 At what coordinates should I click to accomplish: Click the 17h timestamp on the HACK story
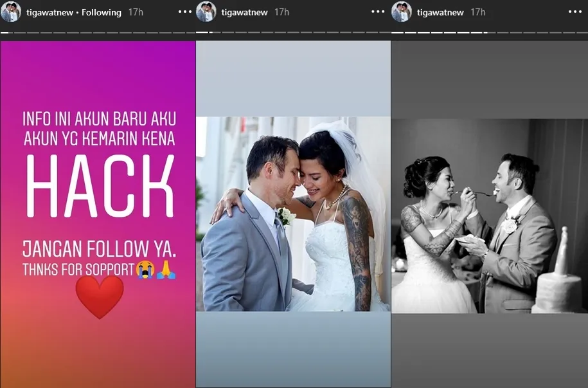click(x=136, y=12)
